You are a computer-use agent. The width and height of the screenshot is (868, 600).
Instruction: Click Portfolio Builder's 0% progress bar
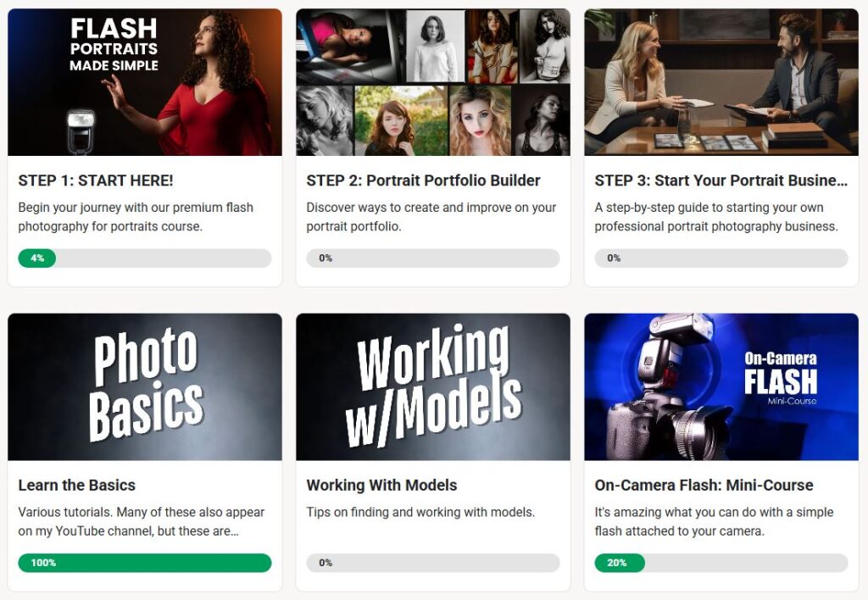pyautogui.click(x=433, y=258)
